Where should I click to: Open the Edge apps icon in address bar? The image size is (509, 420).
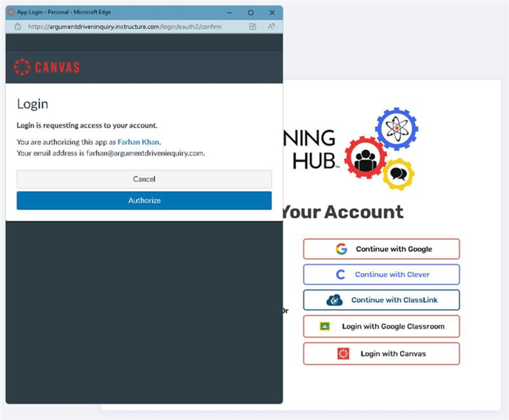click(252, 27)
